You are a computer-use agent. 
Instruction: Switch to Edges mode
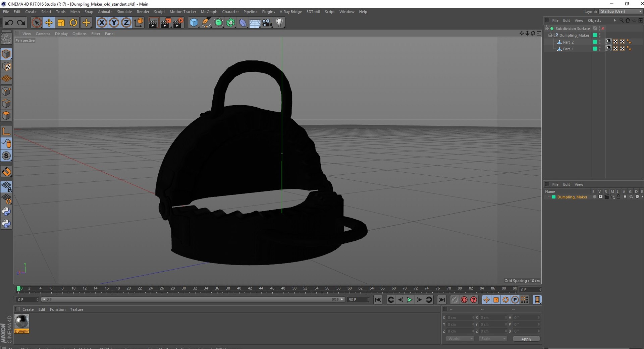[6, 104]
